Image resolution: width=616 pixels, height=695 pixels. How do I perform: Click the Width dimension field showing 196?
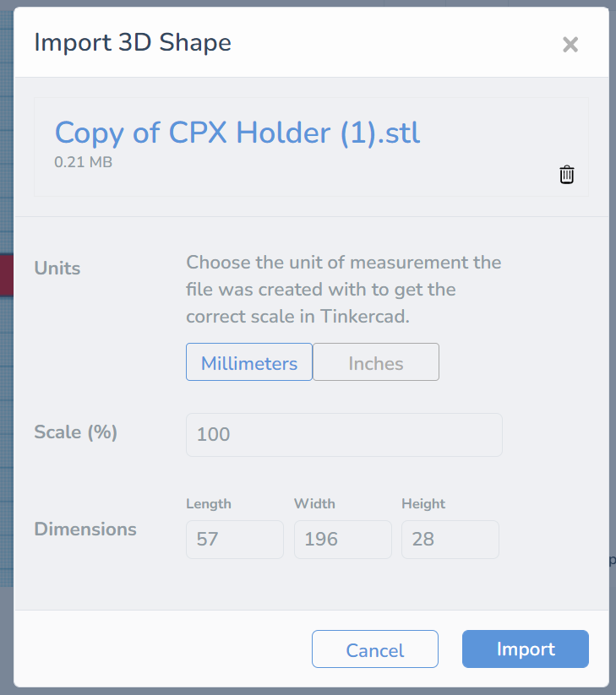342,539
